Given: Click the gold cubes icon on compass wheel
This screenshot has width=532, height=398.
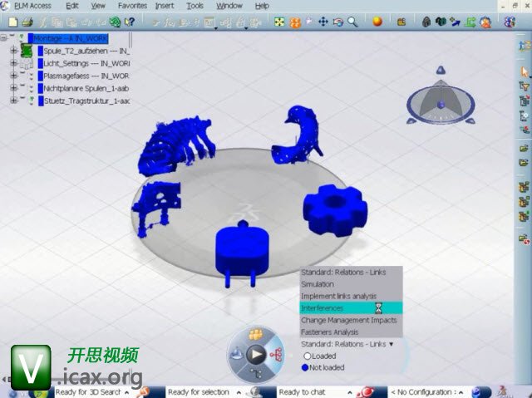Looking at the screenshot, I should tap(256, 335).
